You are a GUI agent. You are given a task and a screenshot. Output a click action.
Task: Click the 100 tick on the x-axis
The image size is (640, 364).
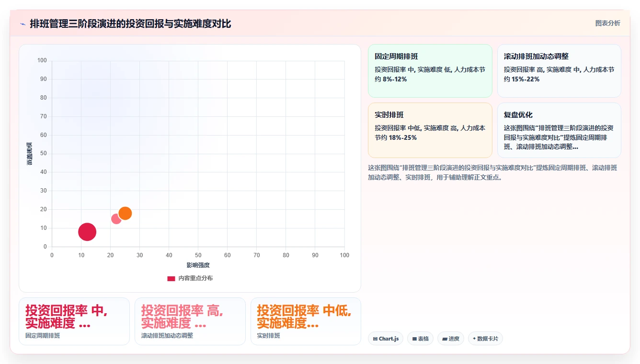tap(344, 255)
